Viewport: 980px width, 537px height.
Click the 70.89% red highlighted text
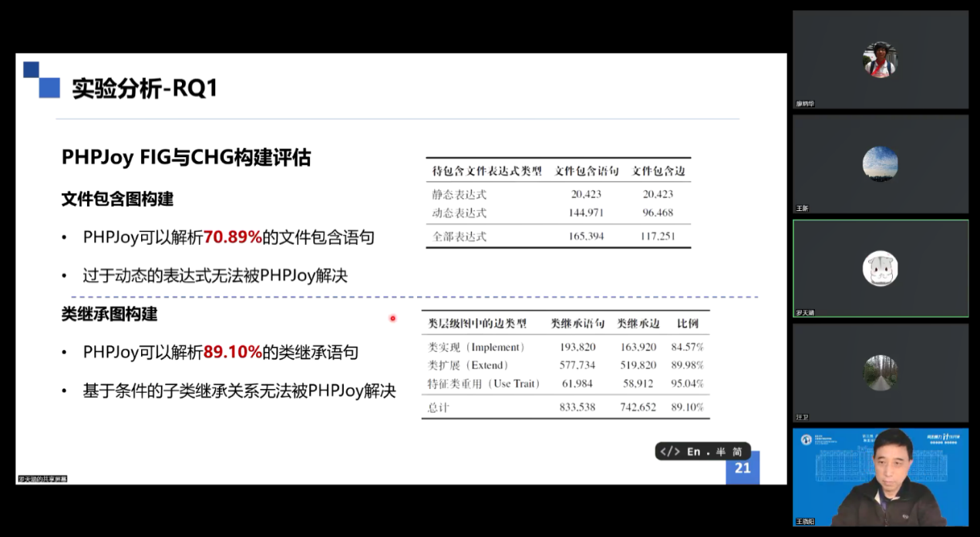[x=233, y=237]
